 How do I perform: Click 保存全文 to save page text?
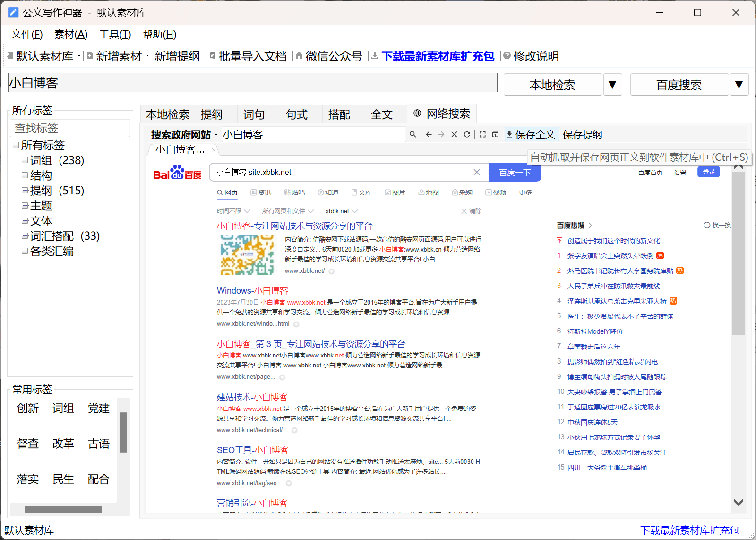pos(531,134)
